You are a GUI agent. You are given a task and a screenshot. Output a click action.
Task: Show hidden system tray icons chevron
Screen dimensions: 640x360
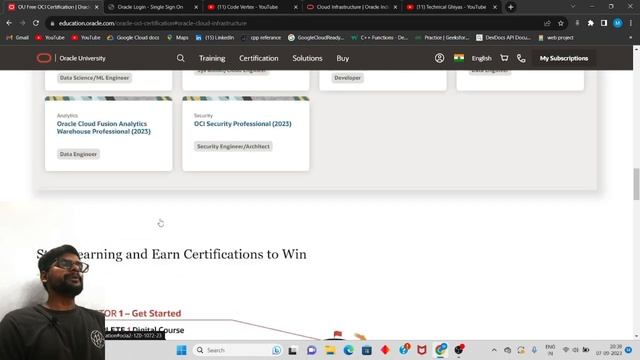(494, 350)
